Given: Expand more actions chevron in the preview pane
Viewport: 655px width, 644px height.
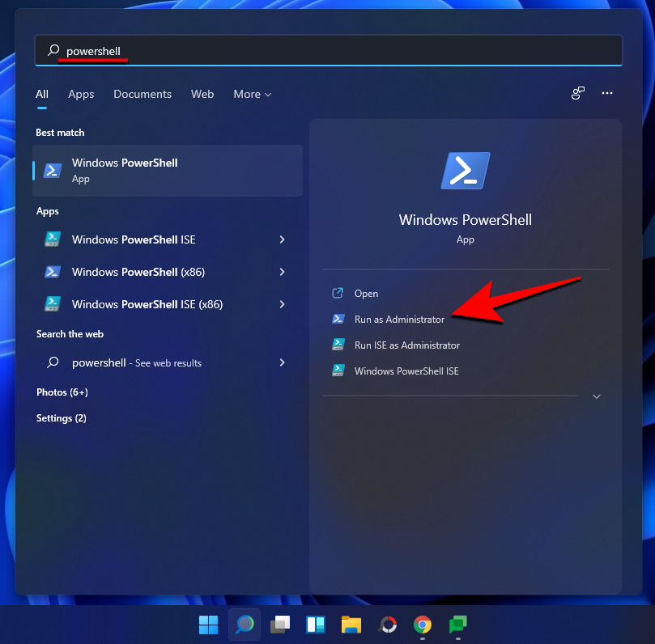Looking at the screenshot, I should click(597, 396).
